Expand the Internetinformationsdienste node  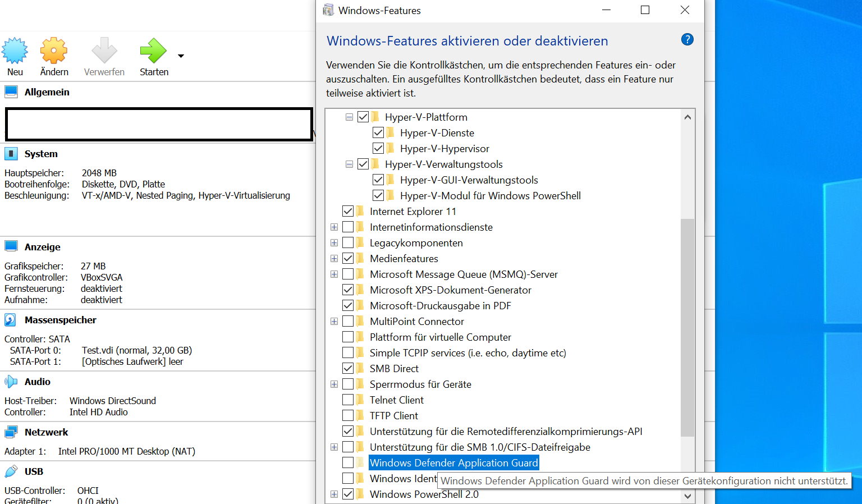coord(334,227)
